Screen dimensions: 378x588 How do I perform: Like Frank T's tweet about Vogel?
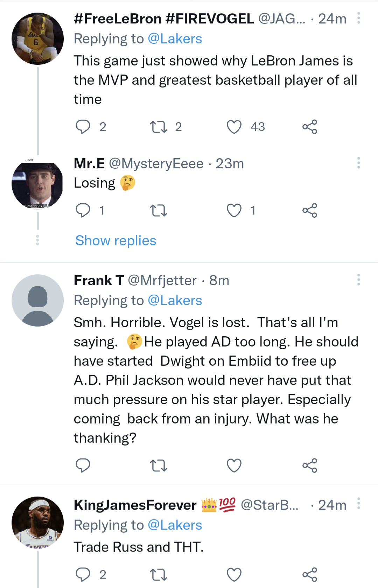(234, 465)
